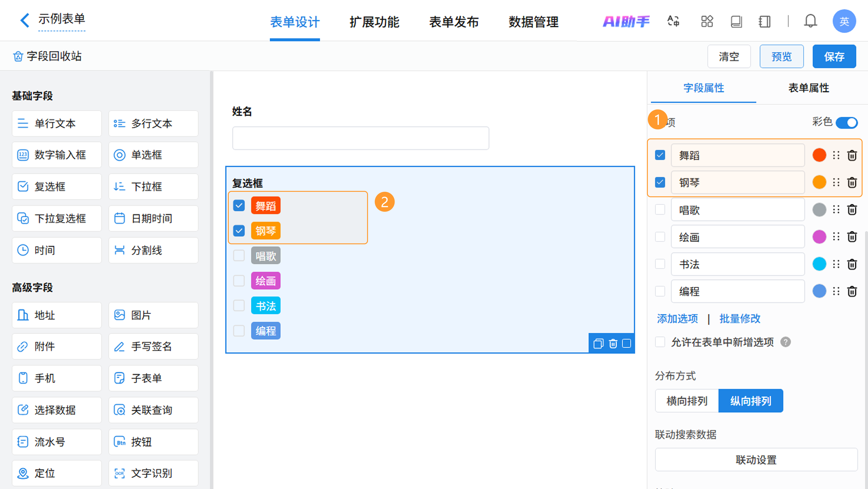Open the apps grid icon

pos(707,21)
